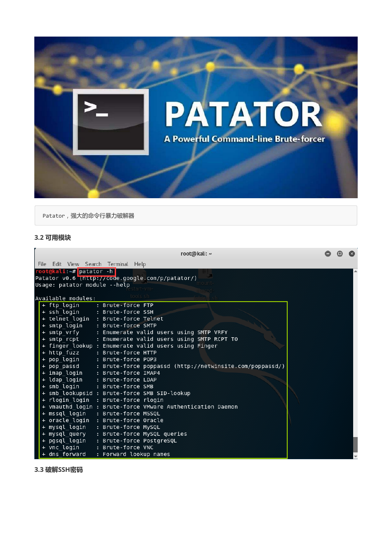The width and height of the screenshot is (392, 554).
Task: Select the vnc_login module line
Action: point(98,447)
